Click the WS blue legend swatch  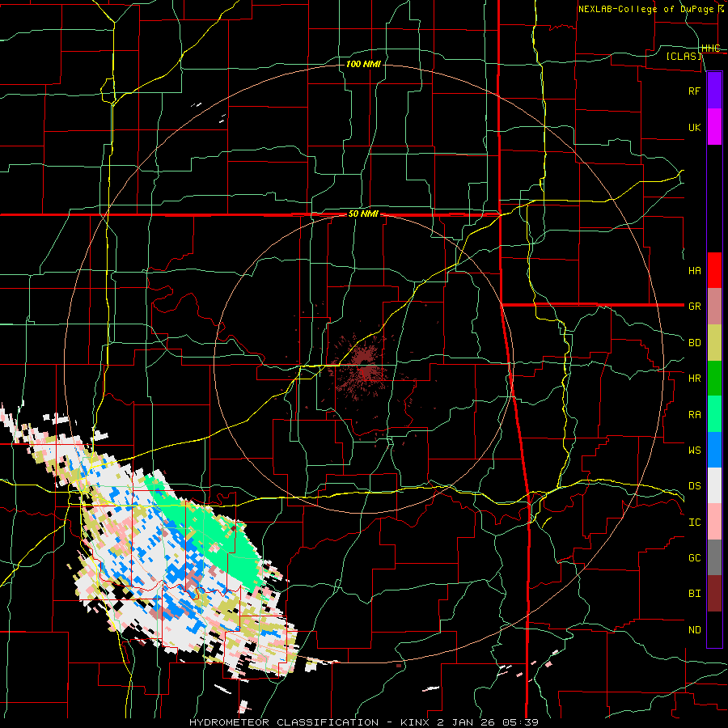click(714, 450)
